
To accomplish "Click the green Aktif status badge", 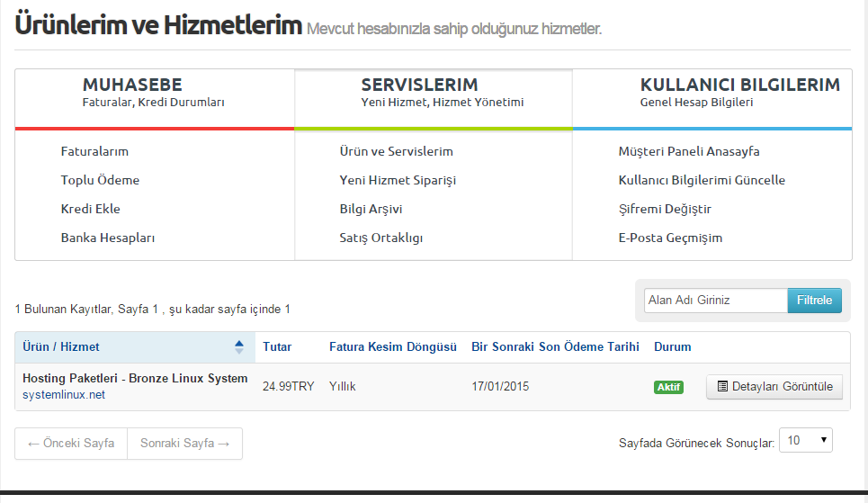I will [x=668, y=387].
